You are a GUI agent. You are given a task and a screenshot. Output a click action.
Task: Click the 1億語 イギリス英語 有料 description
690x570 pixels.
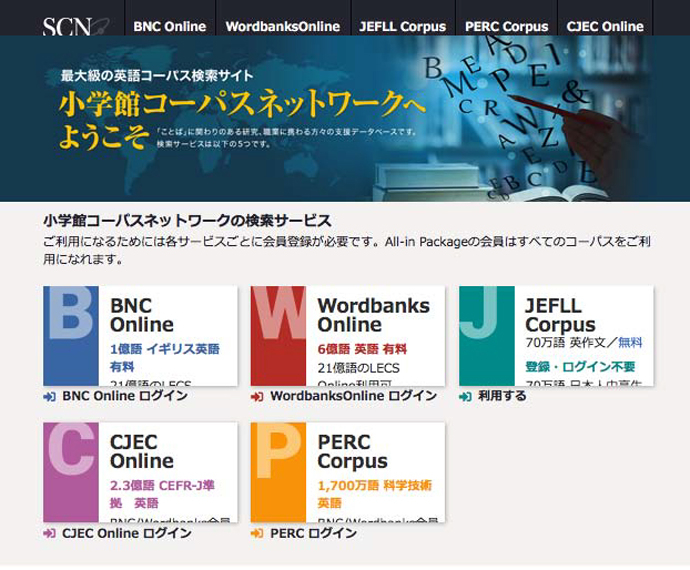pos(165,358)
